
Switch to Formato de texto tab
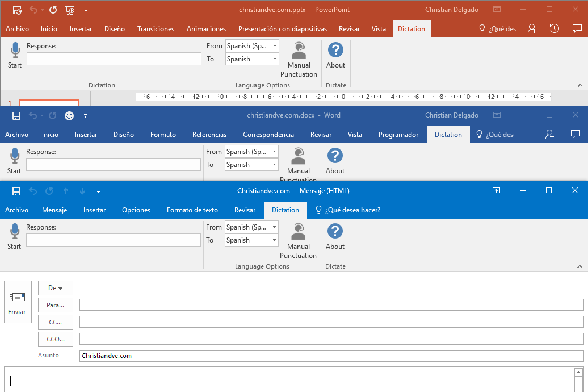tap(192, 210)
